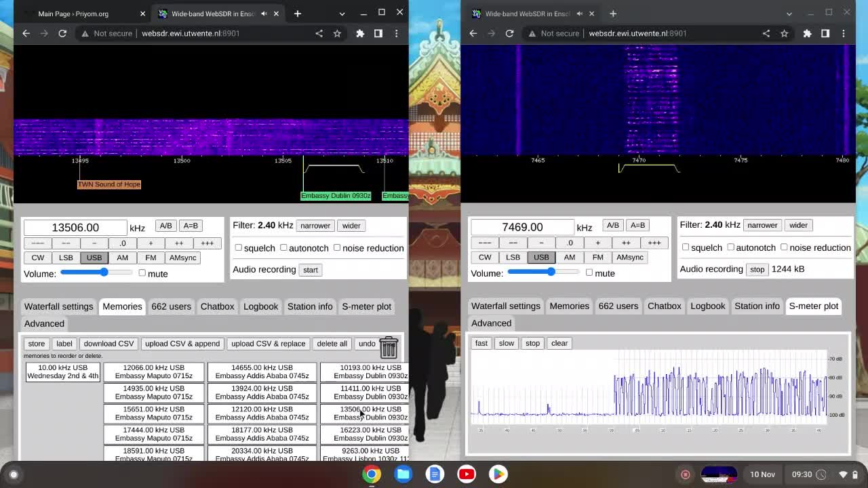Viewport: 868px width, 488px height.
Task: Mute audio icon on right WebSDR tab
Action: tap(578, 14)
